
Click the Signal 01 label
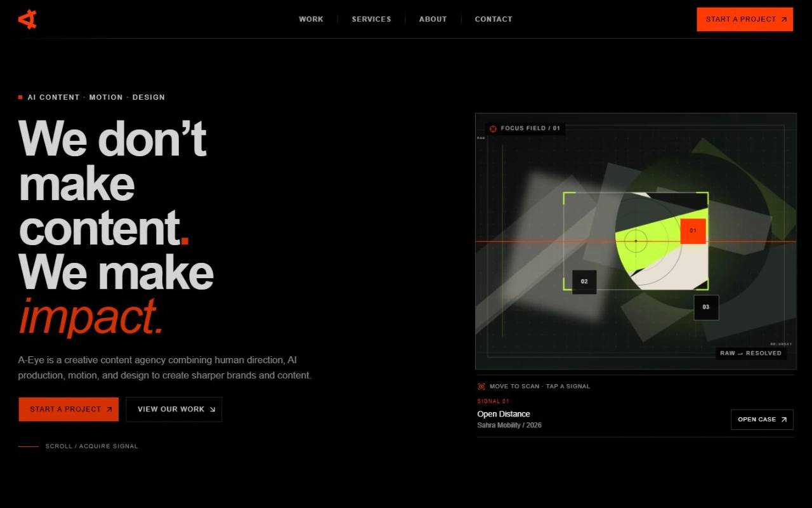[493, 401]
